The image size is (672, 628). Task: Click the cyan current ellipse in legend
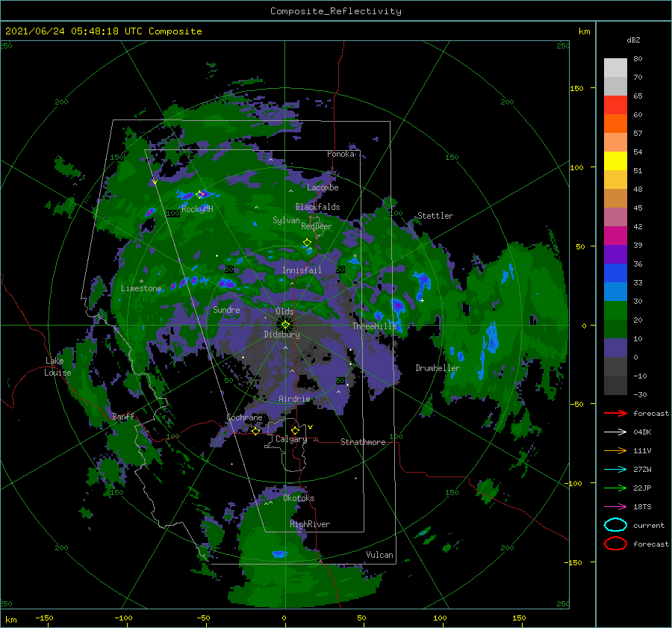615,525
